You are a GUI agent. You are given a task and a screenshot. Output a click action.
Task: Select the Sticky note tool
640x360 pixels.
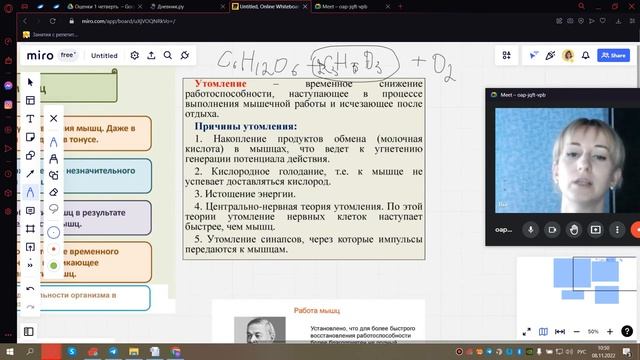pos(30,137)
